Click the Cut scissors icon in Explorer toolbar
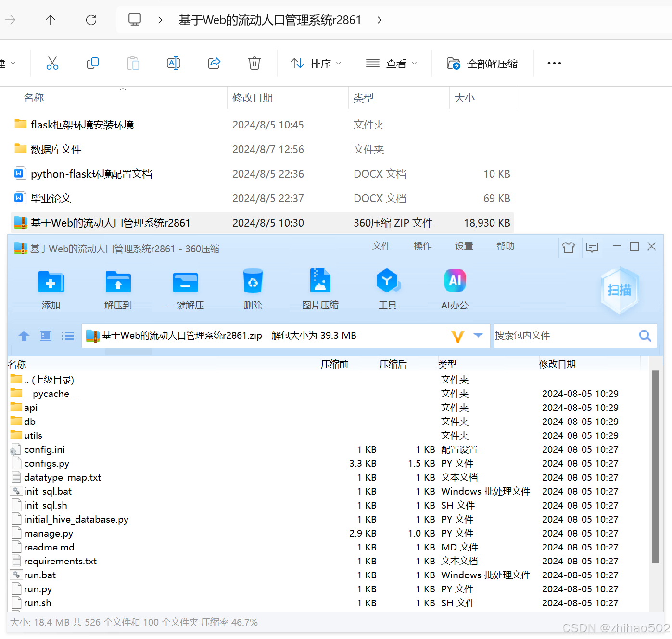Image resolution: width=672 pixels, height=639 pixels. (52, 63)
